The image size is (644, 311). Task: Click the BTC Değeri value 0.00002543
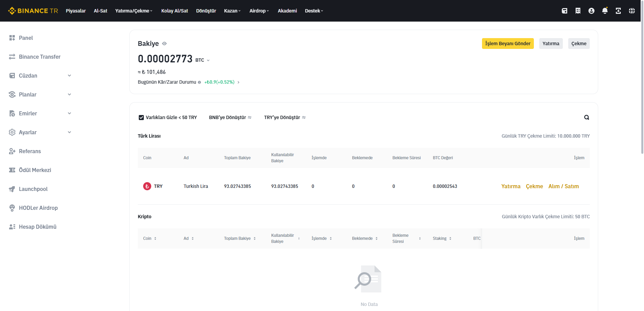445,186
